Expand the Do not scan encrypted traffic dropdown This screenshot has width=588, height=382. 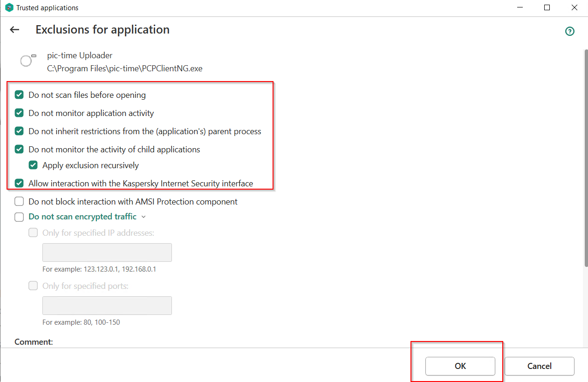[144, 217]
